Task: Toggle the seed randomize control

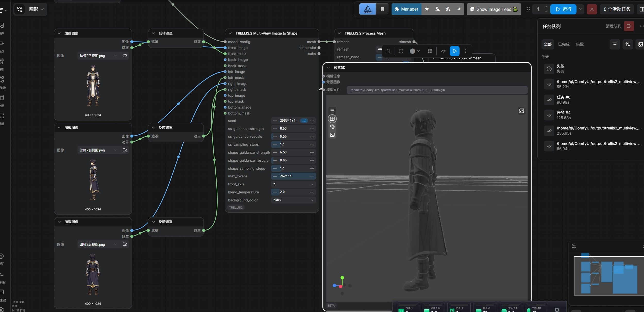Action: (304, 121)
